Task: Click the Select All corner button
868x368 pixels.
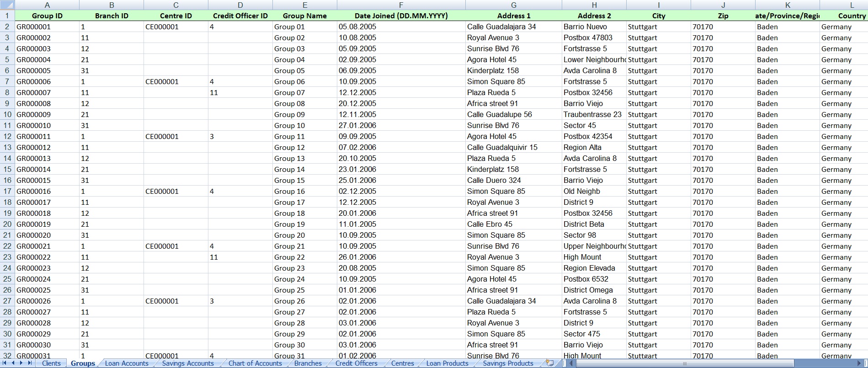Action: coord(7,5)
